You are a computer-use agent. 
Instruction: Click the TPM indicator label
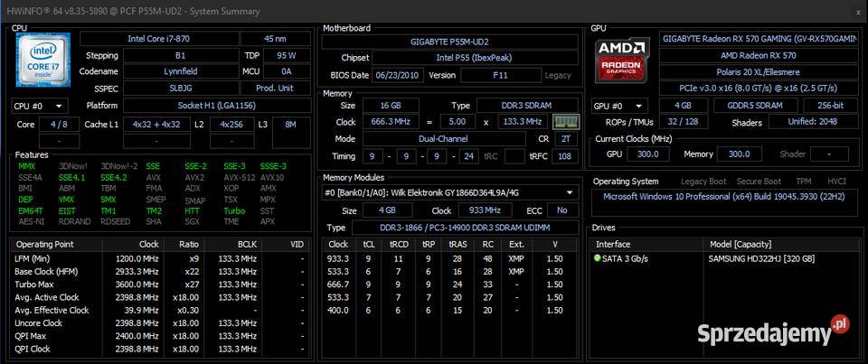coord(803,182)
